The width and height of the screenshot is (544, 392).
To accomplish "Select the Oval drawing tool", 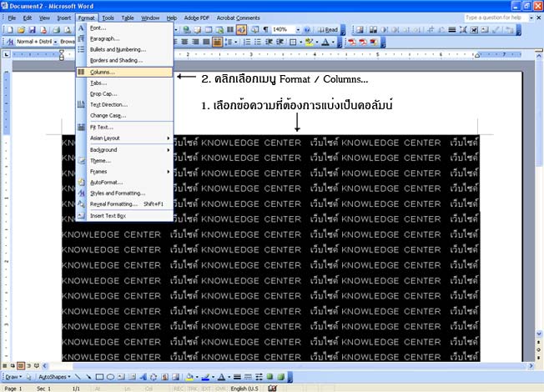I will [x=110, y=377].
